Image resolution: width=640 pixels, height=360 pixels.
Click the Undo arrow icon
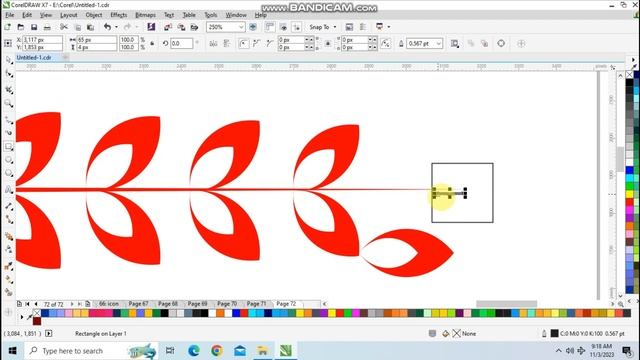[107, 27]
